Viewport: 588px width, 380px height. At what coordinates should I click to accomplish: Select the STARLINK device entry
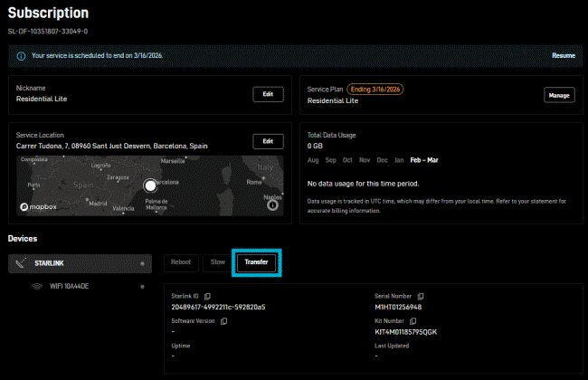point(77,263)
